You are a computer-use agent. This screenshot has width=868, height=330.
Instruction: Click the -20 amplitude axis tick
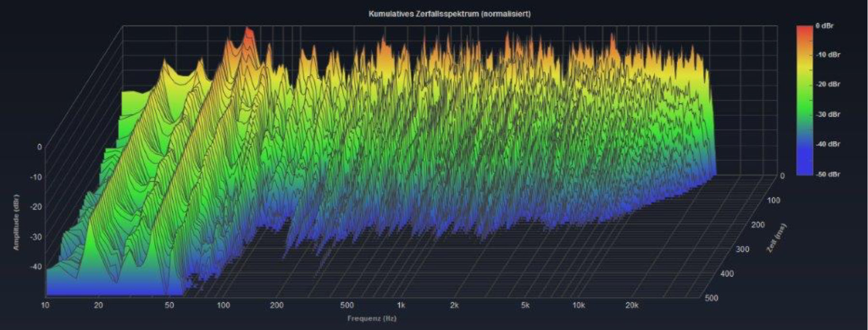click(x=36, y=207)
